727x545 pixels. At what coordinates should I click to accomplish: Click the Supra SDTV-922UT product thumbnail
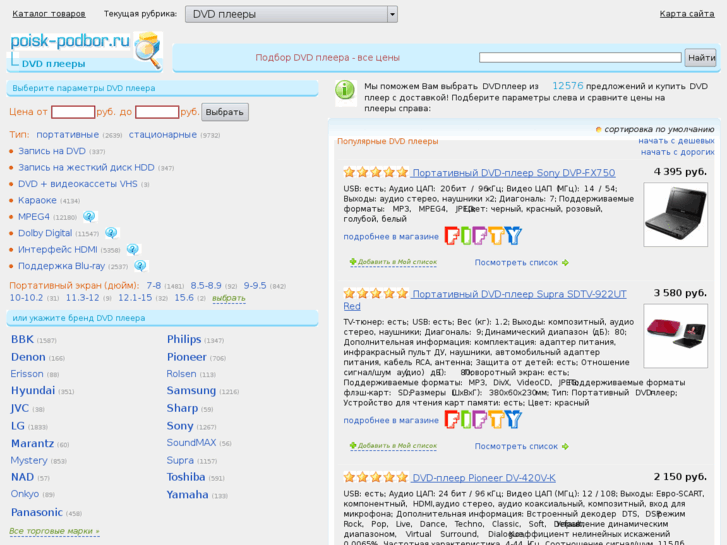pos(676,336)
